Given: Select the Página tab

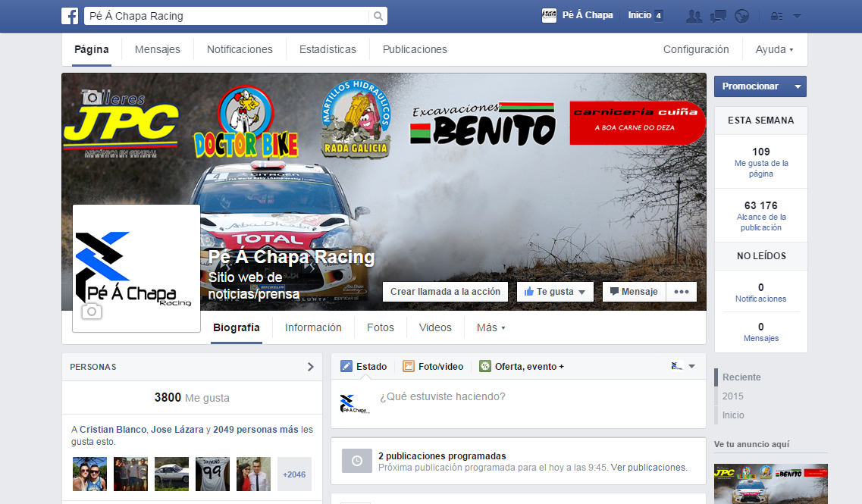Looking at the screenshot, I should 92,49.
